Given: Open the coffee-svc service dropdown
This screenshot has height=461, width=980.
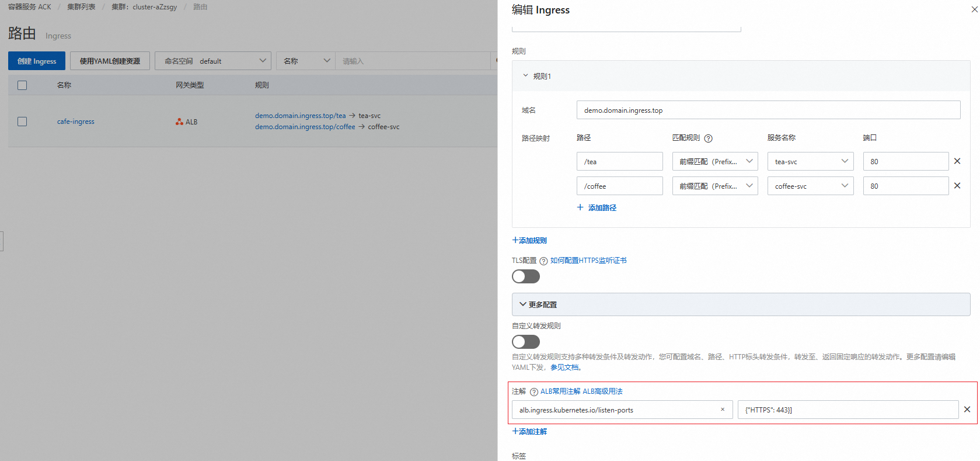Looking at the screenshot, I should pyautogui.click(x=810, y=186).
